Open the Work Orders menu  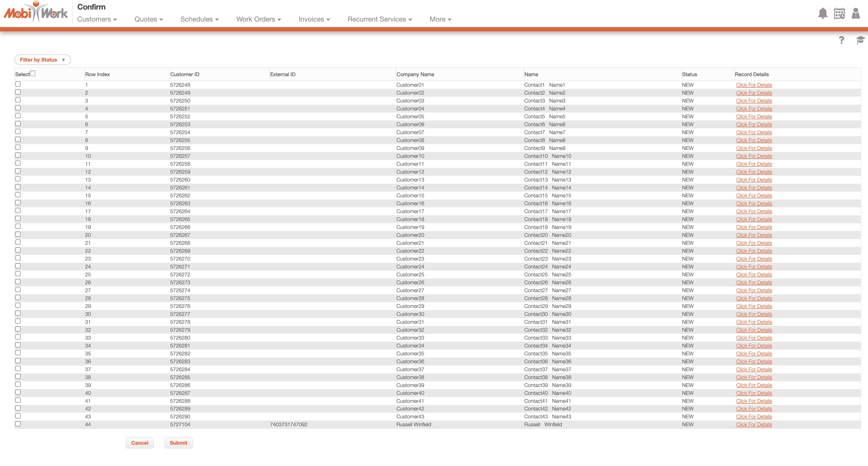click(x=258, y=19)
